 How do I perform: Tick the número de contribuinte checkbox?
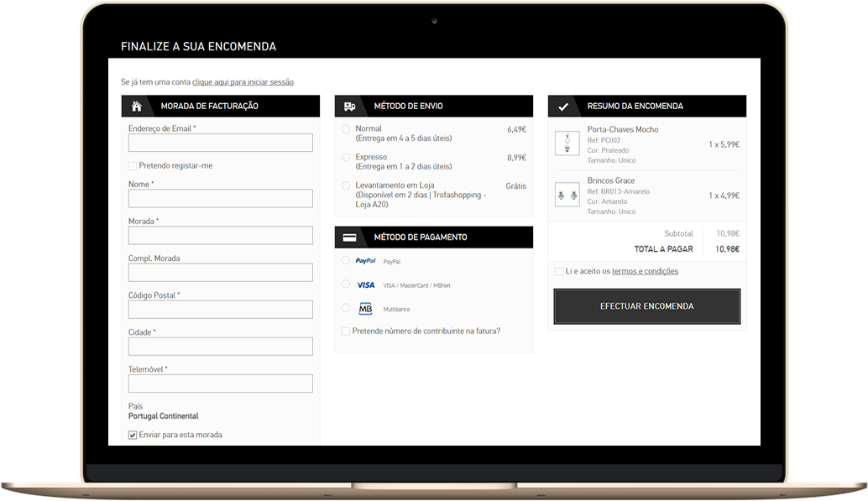346,331
